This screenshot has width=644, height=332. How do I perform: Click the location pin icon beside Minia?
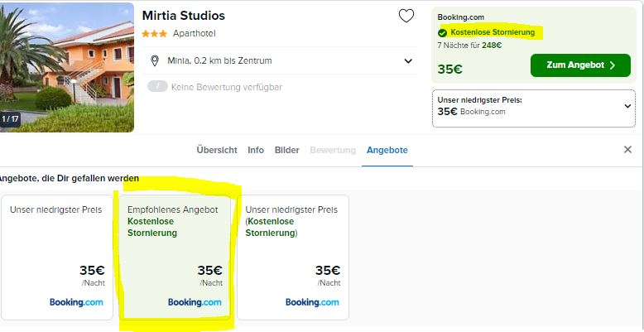click(x=155, y=61)
